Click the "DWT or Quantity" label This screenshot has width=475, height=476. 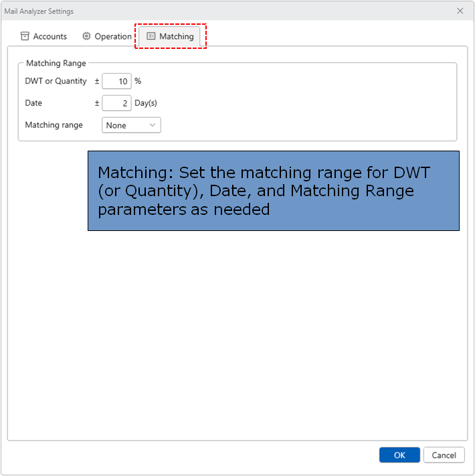[x=56, y=81]
